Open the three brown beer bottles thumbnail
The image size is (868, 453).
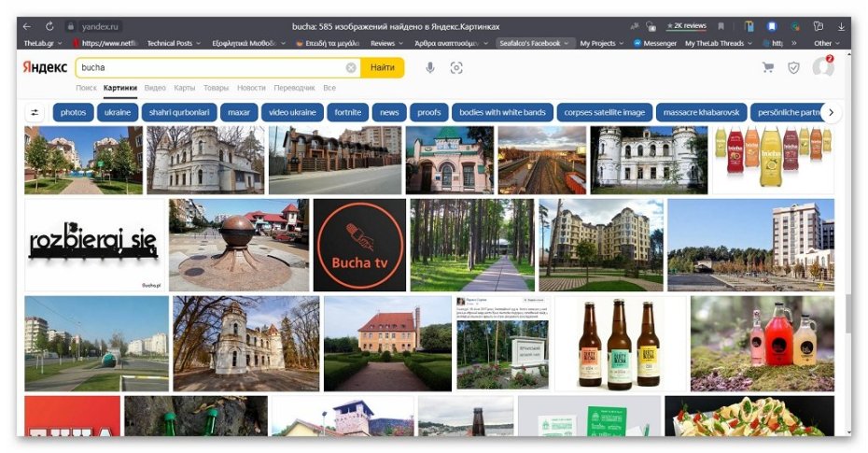(620, 344)
